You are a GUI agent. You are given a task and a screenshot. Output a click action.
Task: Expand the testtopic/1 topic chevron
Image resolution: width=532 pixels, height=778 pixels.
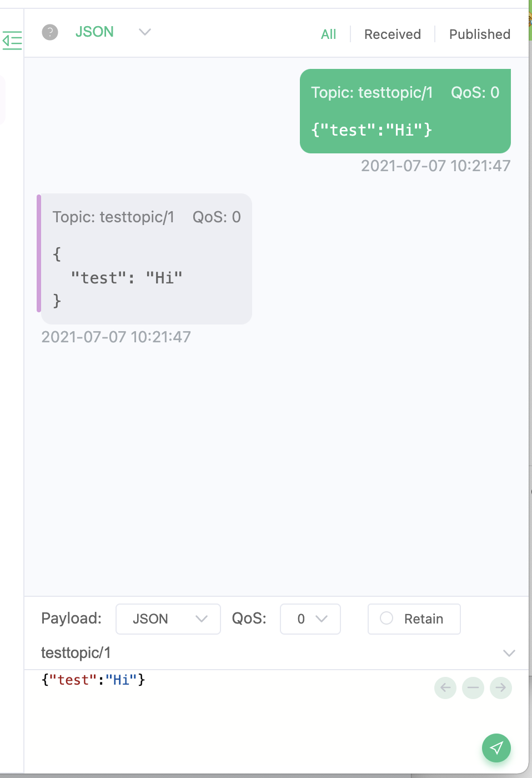(510, 654)
